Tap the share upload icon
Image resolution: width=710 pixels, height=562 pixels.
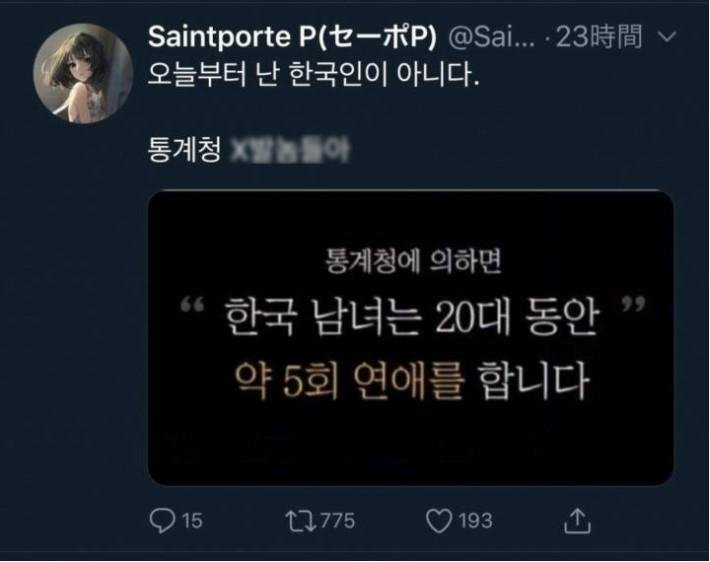577,521
